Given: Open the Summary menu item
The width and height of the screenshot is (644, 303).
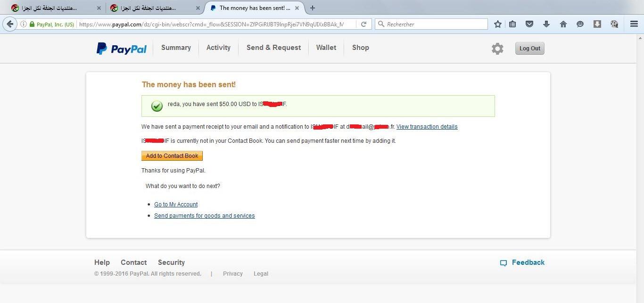Looking at the screenshot, I should (176, 48).
